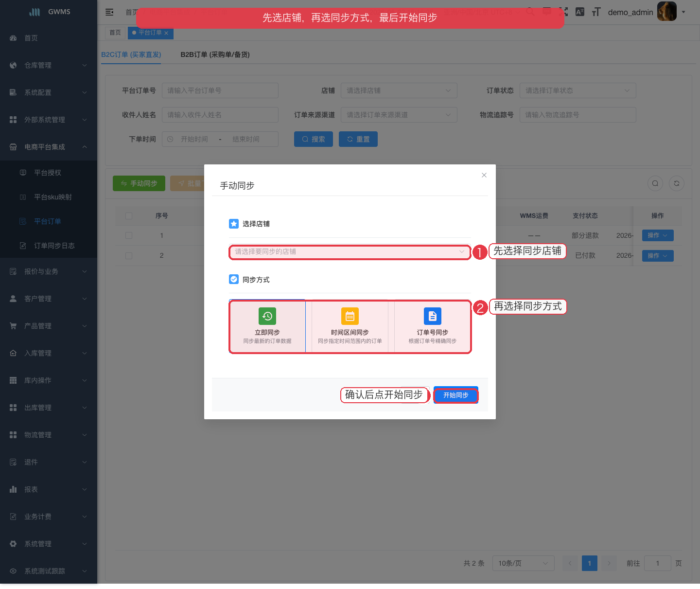
Task: Click the next page arrow in pagination
Action: pyautogui.click(x=609, y=563)
